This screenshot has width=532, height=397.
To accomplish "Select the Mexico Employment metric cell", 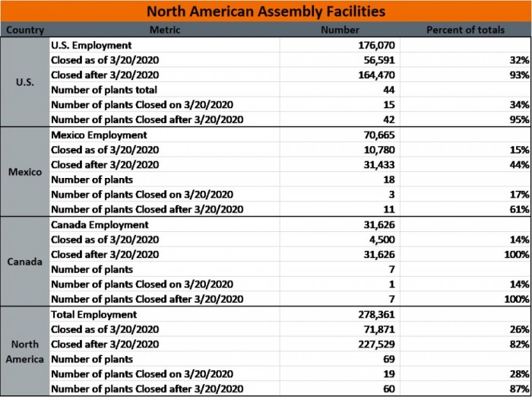I will tap(165, 135).
